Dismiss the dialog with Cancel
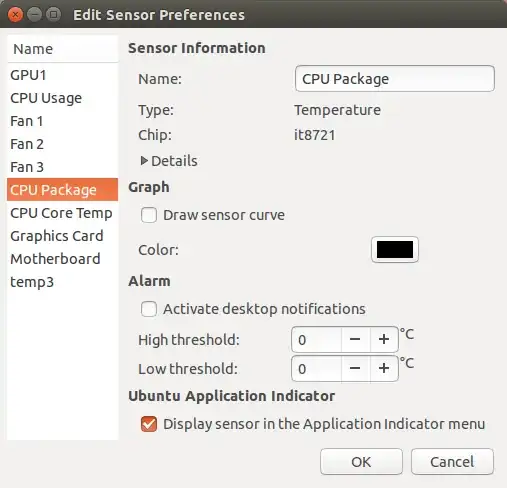507x488 pixels. coord(452,462)
